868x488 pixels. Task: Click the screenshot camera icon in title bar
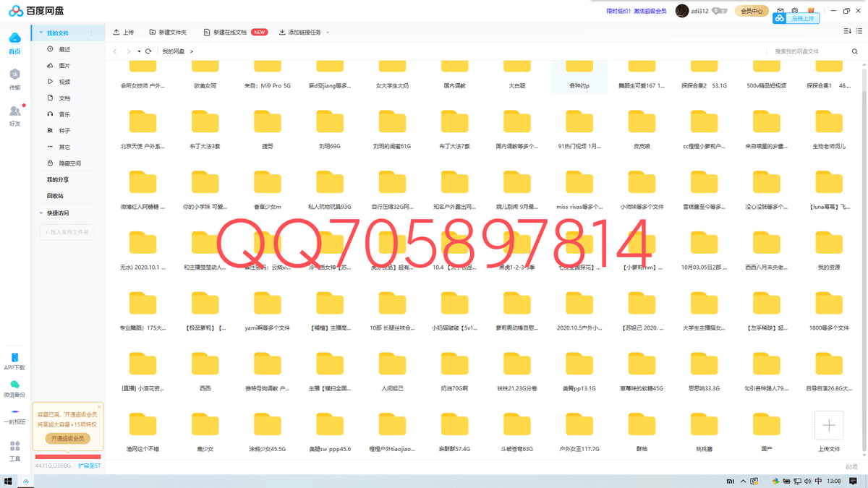point(795,11)
